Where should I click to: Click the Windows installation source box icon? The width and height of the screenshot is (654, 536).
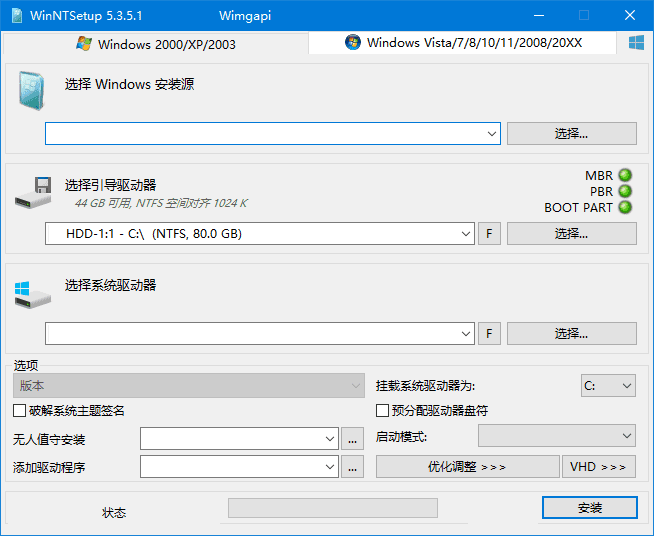[31, 91]
